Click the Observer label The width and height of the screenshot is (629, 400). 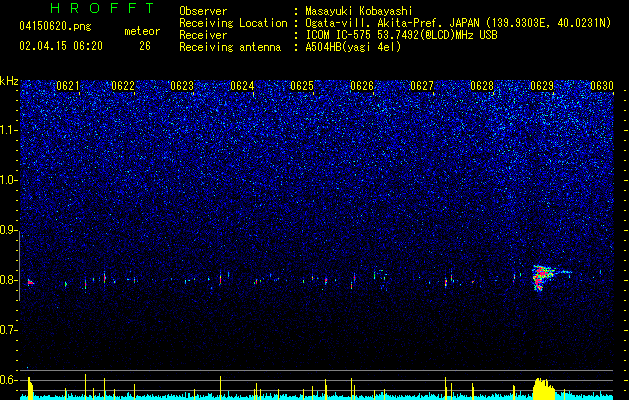[x=203, y=11]
